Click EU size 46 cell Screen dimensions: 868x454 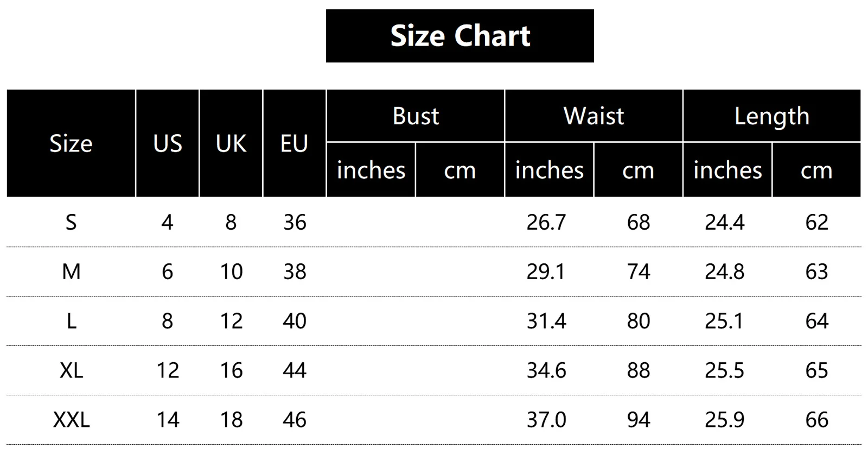pos(295,420)
